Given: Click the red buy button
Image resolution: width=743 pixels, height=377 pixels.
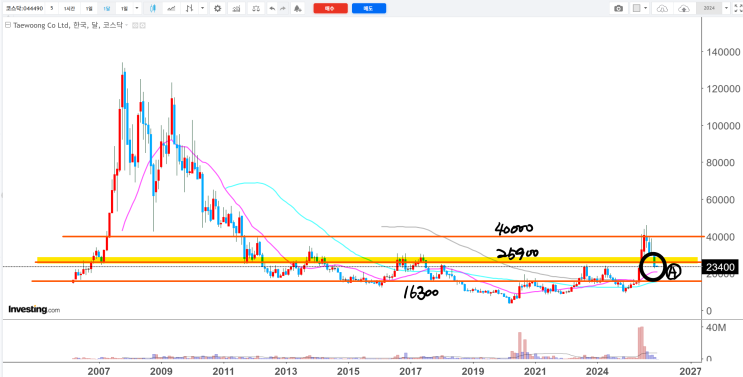Looking at the screenshot, I should [330, 9].
